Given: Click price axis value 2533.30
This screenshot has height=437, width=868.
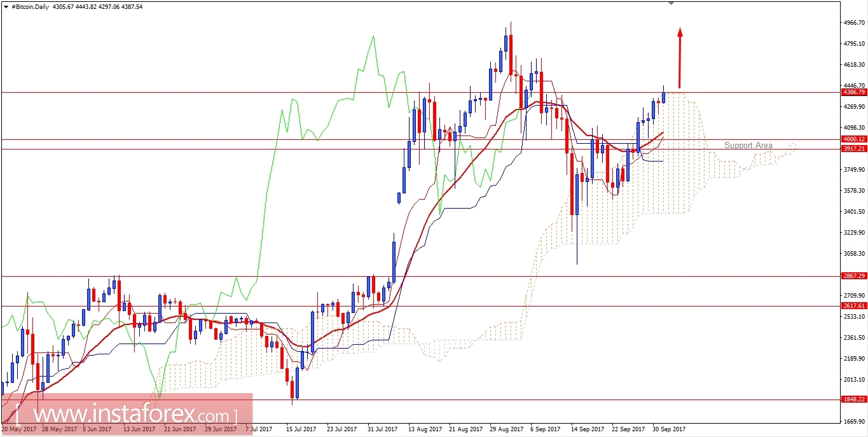Looking at the screenshot, I should click(x=854, y=317).
